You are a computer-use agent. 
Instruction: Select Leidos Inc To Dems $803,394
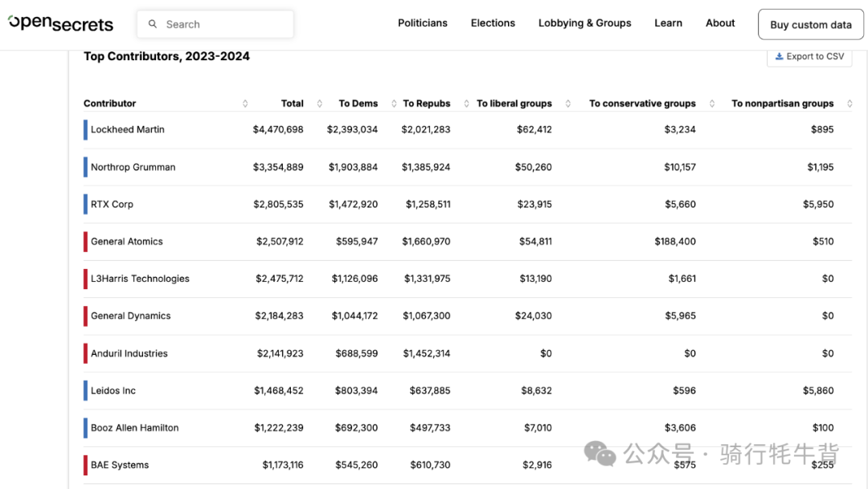[356, 390]
